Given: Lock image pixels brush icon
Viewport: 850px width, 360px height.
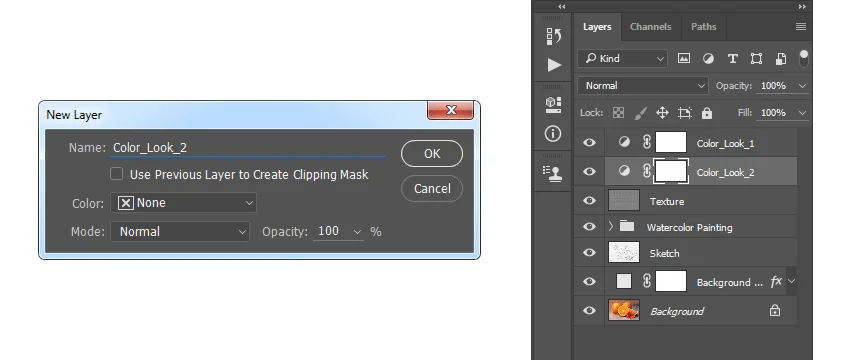Looking at the screenshot, I should pyautogui.click(x=640, y=113).
